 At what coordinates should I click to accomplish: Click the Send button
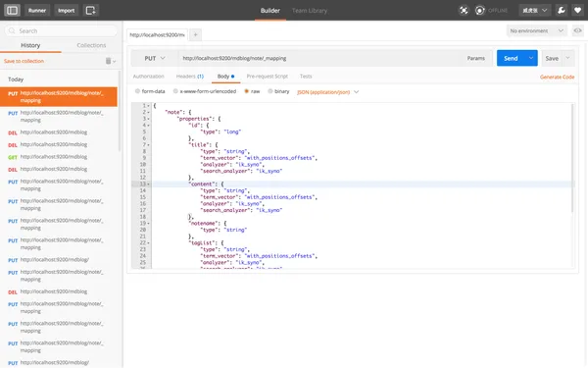(511, 58)
